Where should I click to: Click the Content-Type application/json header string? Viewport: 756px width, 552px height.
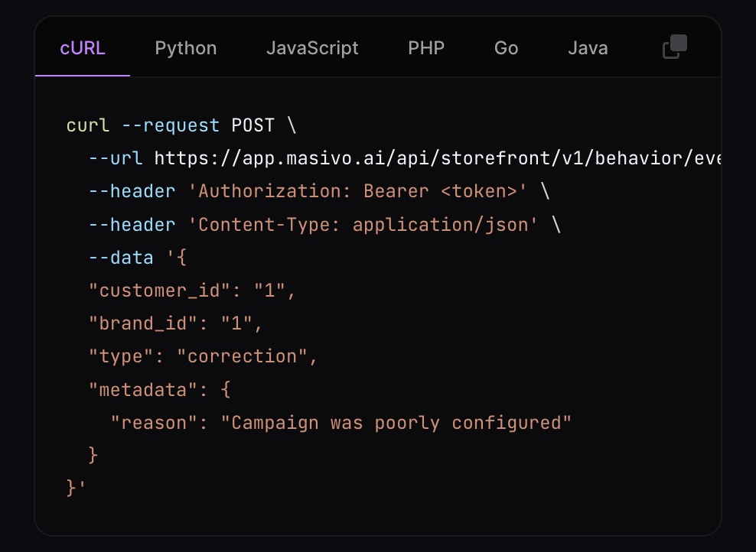363,225
